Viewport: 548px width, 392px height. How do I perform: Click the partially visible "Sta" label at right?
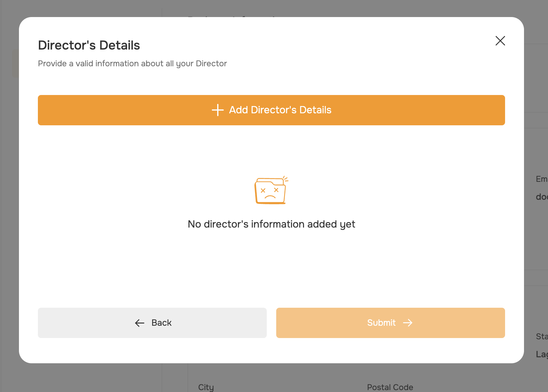[542, 336]
